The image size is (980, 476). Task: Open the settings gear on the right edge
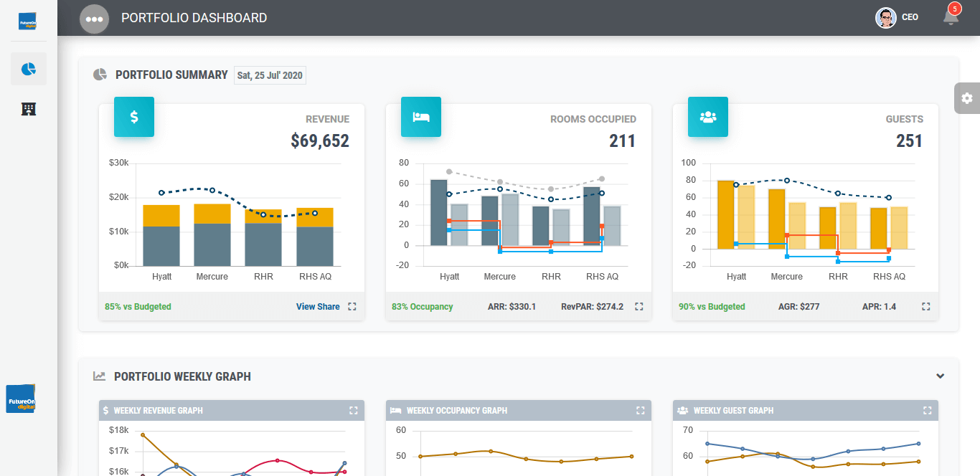[967, 98]
